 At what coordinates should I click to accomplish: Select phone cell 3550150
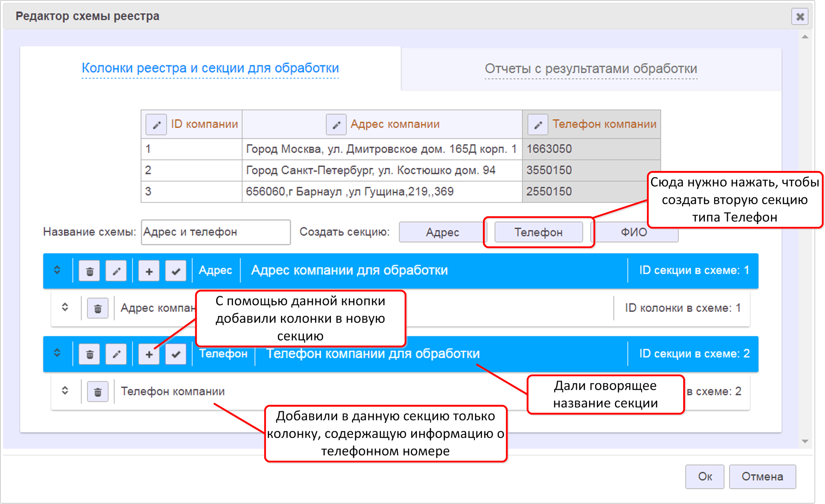click(592, 171)
